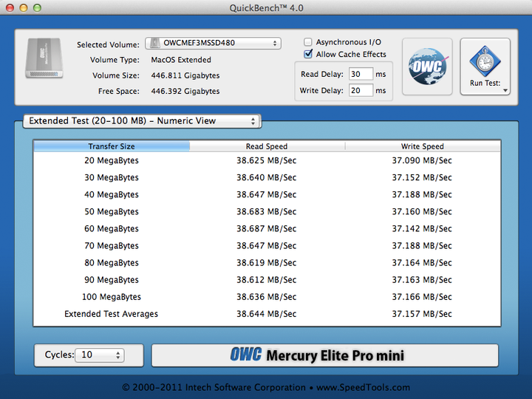This screenshot has height=399, width=532.
Task: Click the OWC drive volume icon
Action: pyautogui.click(x=44, y=59)
